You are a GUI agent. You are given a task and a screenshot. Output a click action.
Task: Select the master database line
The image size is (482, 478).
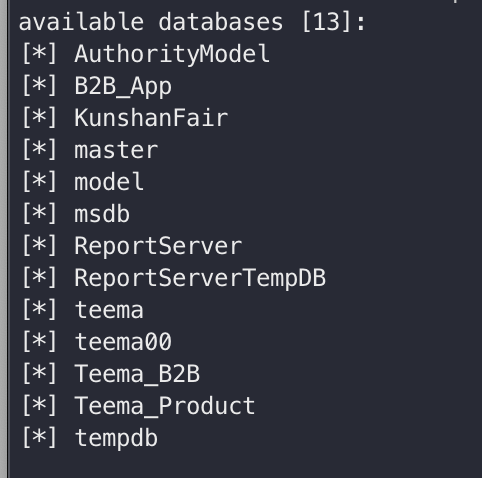pos(116,150)
